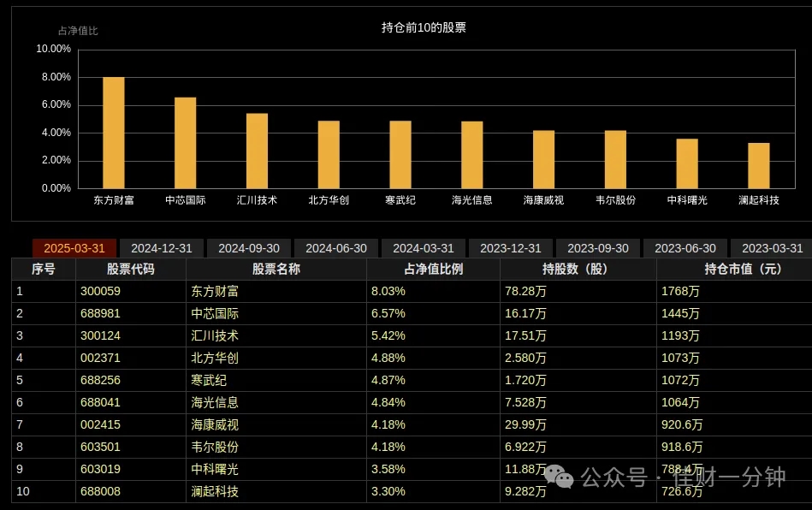Click the 海康威视 bar in the chart
The height and width of the screenshot is (510, 812).
(543, 159)
